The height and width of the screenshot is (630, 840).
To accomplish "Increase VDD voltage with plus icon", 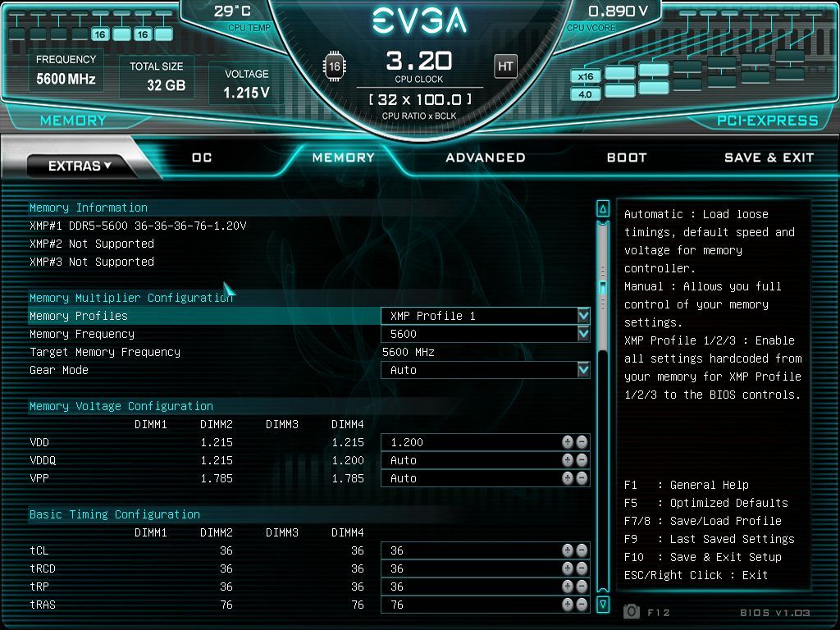I will pyautogui.click(x=568, y=442).
